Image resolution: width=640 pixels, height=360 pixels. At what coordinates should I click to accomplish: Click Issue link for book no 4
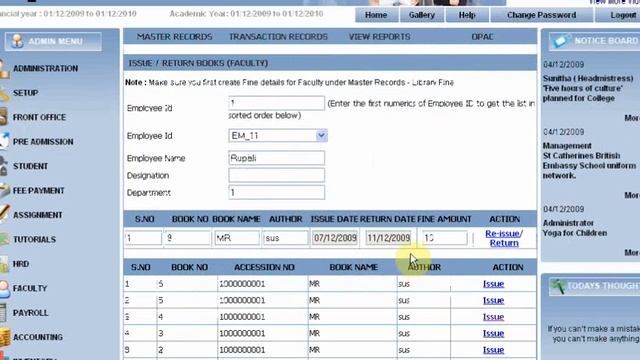(493, 317)
